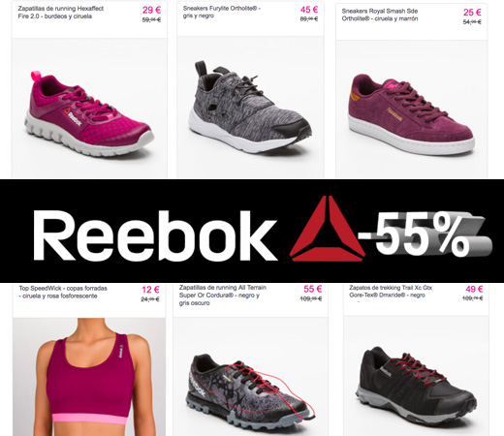This screenshot has width=504, height=436.
Task: Open the Zapatos de trekking Trail Xc title
Action: point(391,291)
